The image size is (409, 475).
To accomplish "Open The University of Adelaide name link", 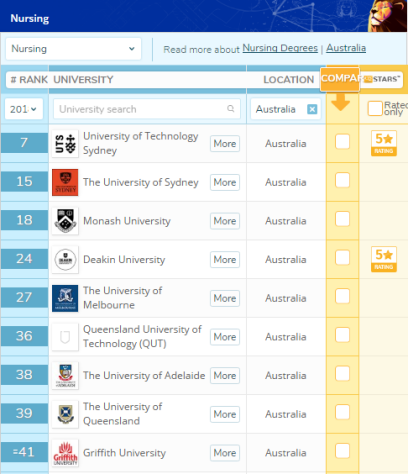I will [x=144, y=376].
